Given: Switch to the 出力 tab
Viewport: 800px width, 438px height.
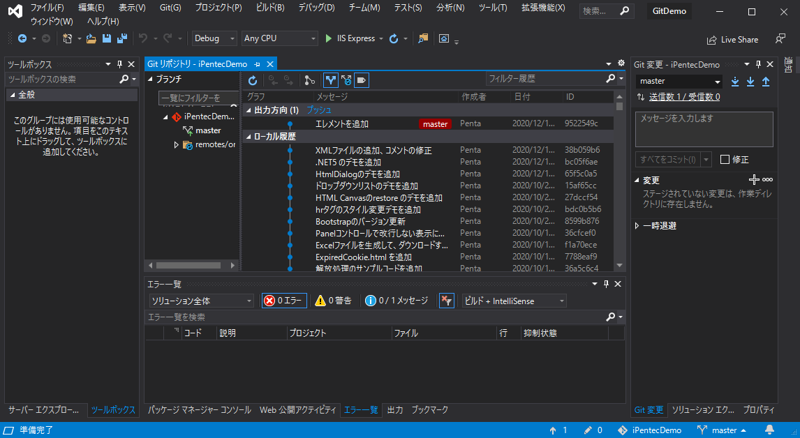Looking at the screenshot, I should (395, 410).
